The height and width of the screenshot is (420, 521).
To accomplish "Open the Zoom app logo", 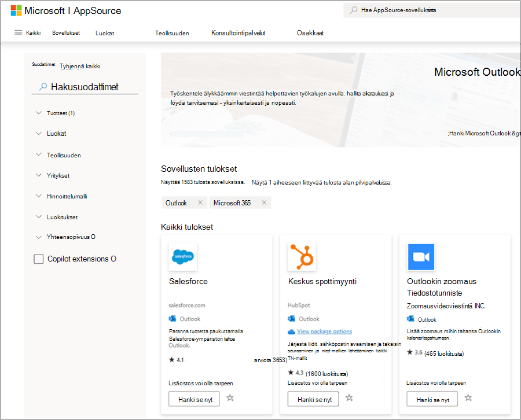I will [421, 257].
